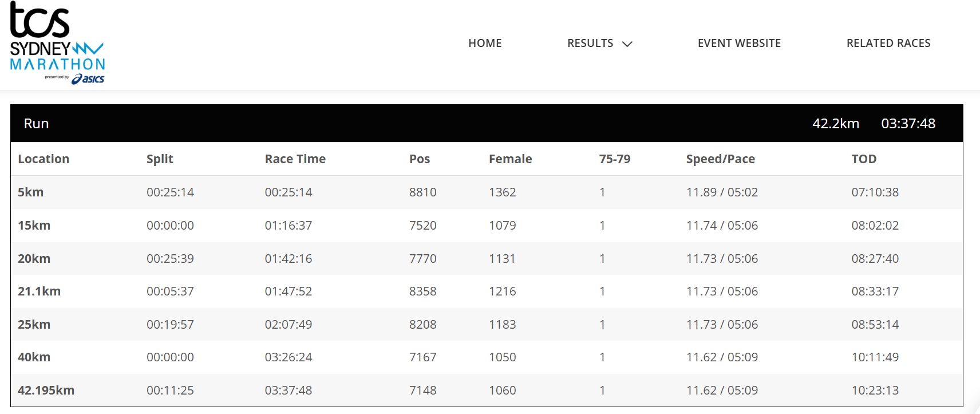Click the 75-79 age group header
980x414 pixels.
point(614,159)
